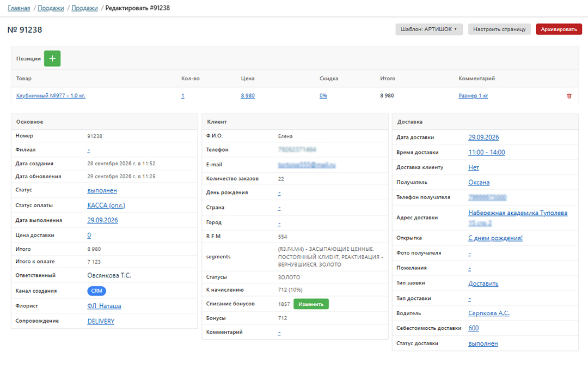Edit the driver Серпкова А.С.
The image size is (588, 368).
click(488, 313)
